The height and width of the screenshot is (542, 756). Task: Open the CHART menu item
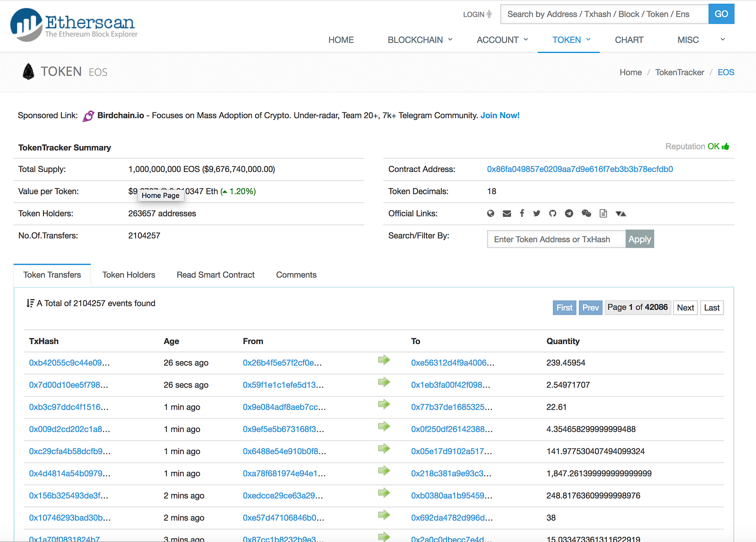tap(629, 40)
